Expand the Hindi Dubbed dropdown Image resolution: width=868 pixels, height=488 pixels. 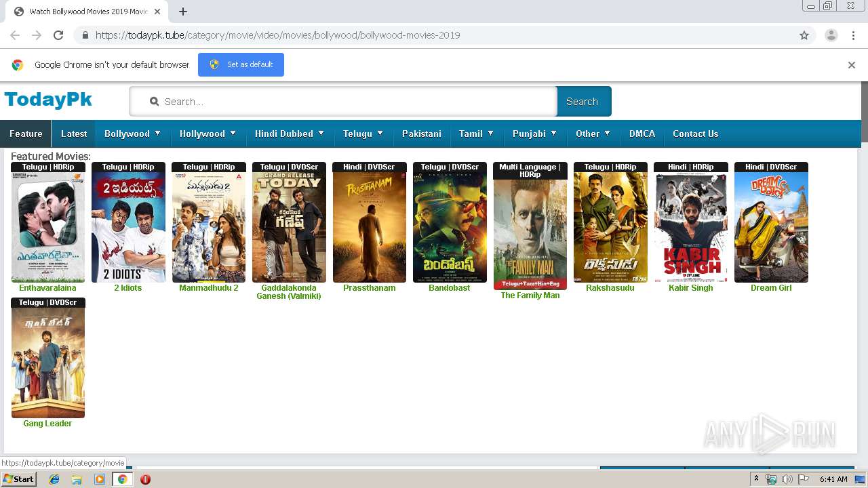pos(290,134)
